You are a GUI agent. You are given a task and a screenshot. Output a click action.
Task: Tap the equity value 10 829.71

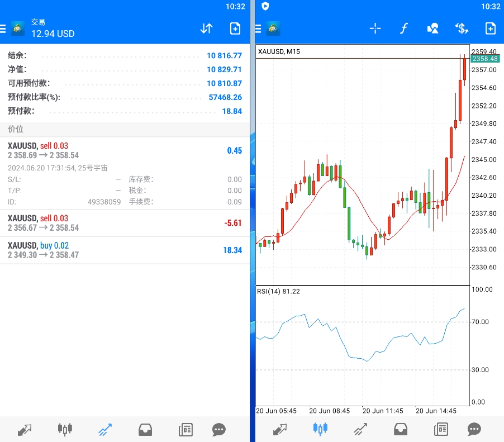point(224,69)
